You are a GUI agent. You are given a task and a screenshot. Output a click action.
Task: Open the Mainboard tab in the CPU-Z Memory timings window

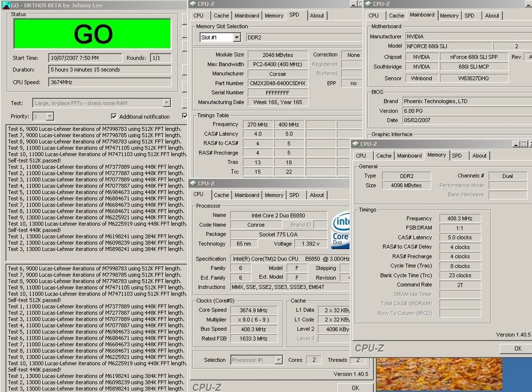tap(409, 156)
